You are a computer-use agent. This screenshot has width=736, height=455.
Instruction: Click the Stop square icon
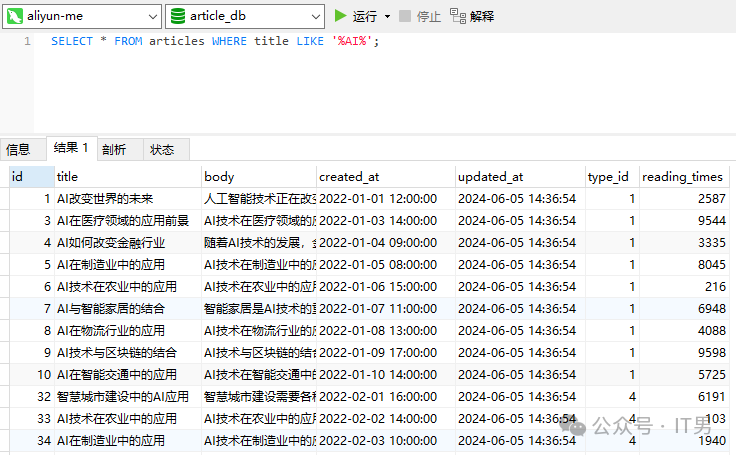pyautogui.click(x=405, y=16)
